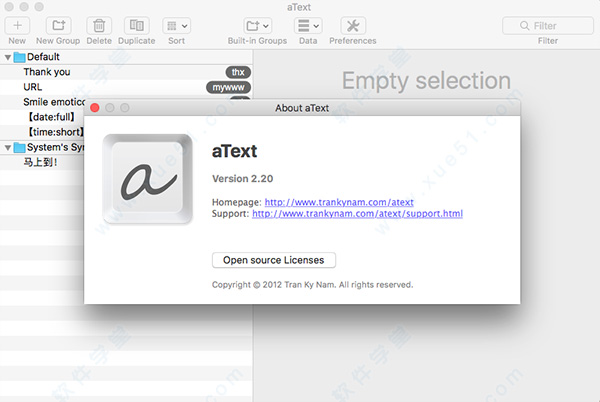Create a New Group from toolbar
Image resolution: width=600 pixels, height=402 pixels.
click(59, 26)
